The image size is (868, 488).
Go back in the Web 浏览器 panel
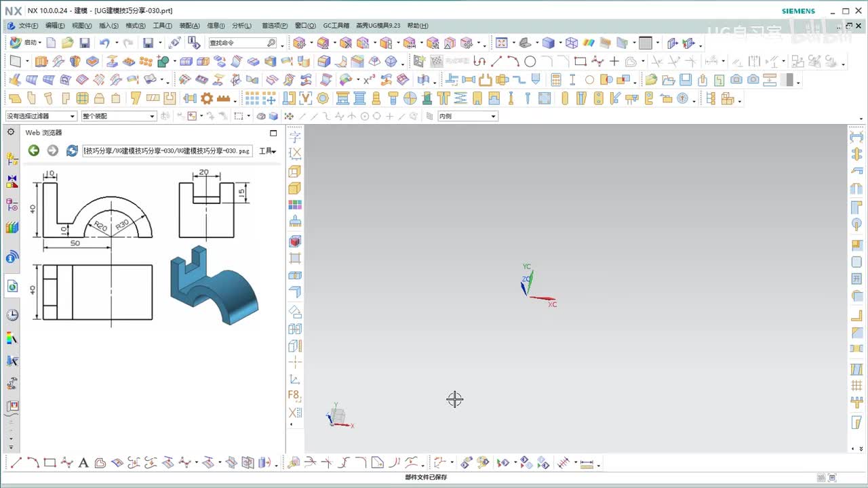point(33,150)
